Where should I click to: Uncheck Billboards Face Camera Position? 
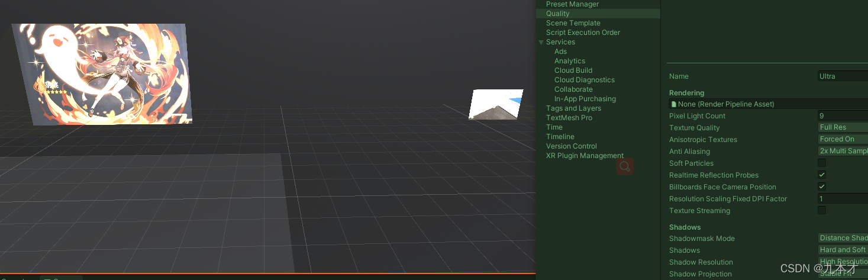click(822, 186)
